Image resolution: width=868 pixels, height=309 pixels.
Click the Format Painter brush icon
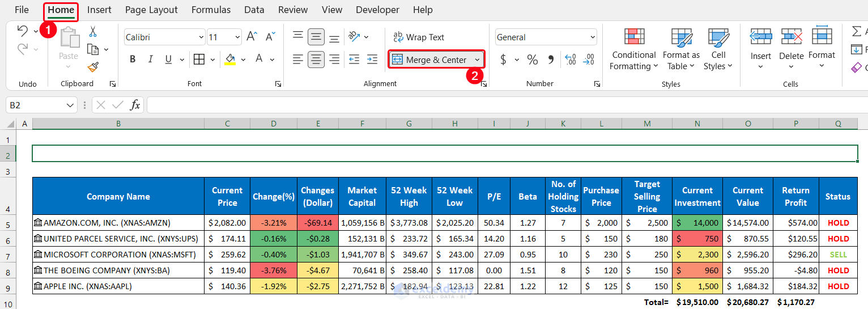pyautogui.click(x=93, y=67)
